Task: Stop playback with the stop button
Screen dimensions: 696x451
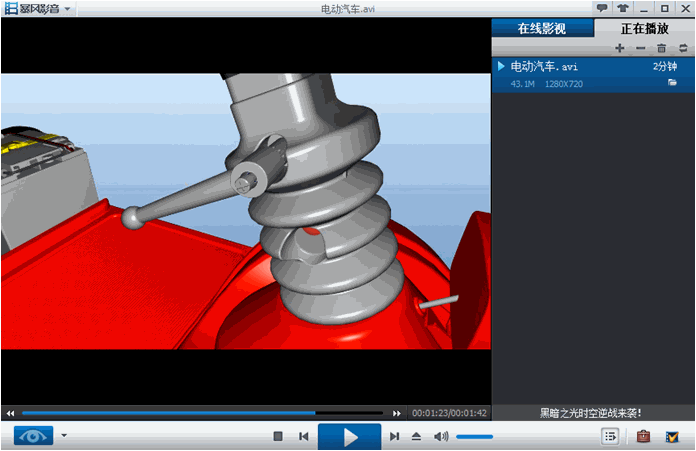Action: [278, 436]
